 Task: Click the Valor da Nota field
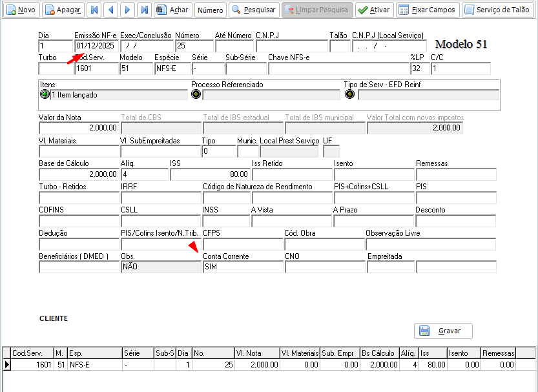[x=79, y=128]
